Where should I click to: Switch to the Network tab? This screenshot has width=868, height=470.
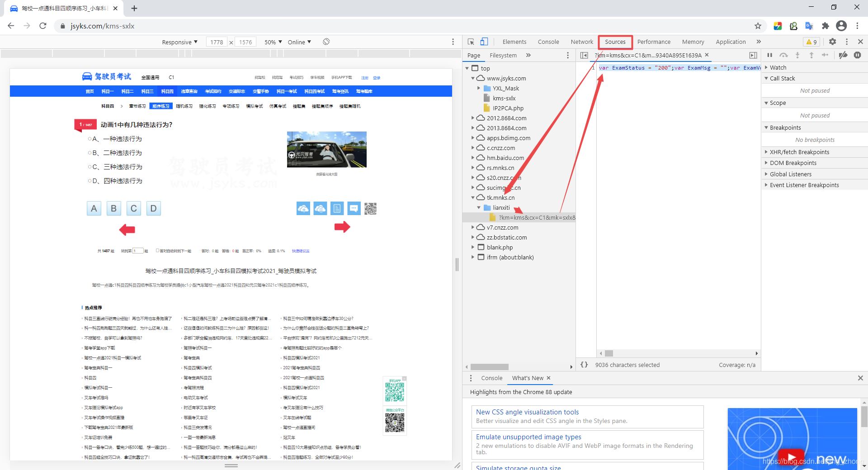(581, 42)
